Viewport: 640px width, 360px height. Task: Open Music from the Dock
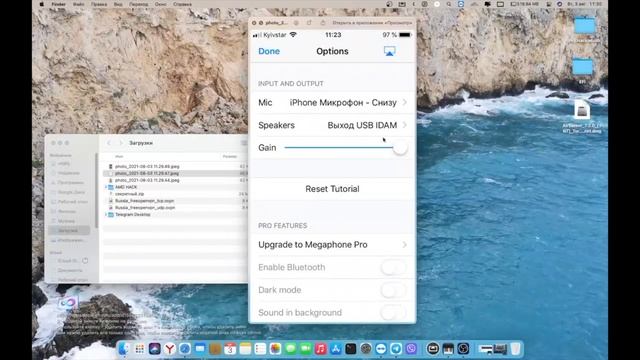(320, 349)
